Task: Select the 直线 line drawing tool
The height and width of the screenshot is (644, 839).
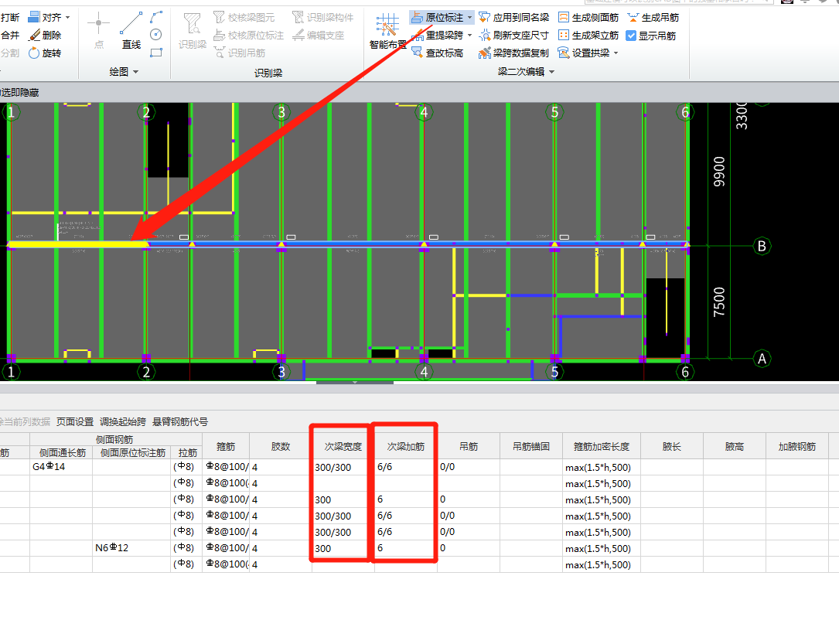Action: coord(131,31)
